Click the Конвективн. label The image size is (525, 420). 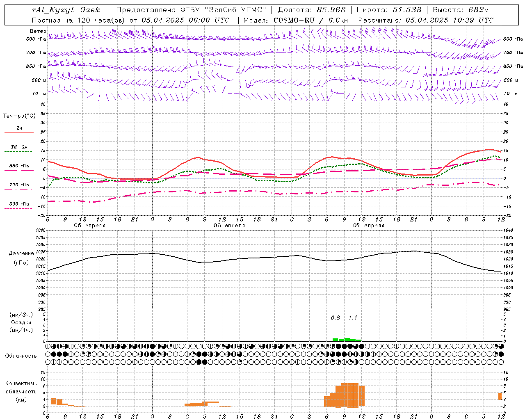[x=21, y=383]
